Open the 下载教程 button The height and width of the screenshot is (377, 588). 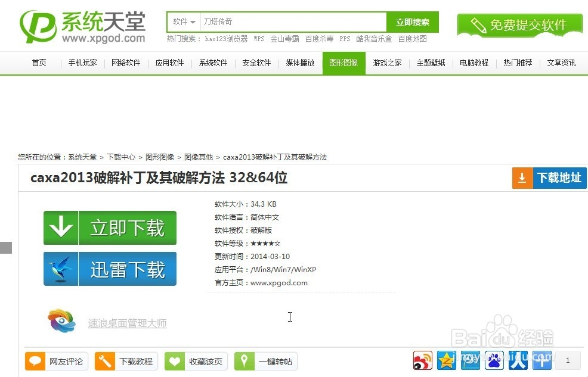pyautogui.click(x=126, y=362)
